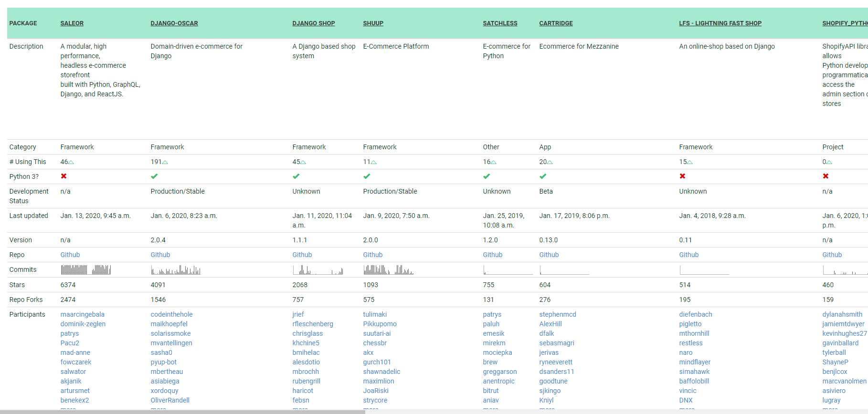Click the using-this triangle icon beside 45

303,162
